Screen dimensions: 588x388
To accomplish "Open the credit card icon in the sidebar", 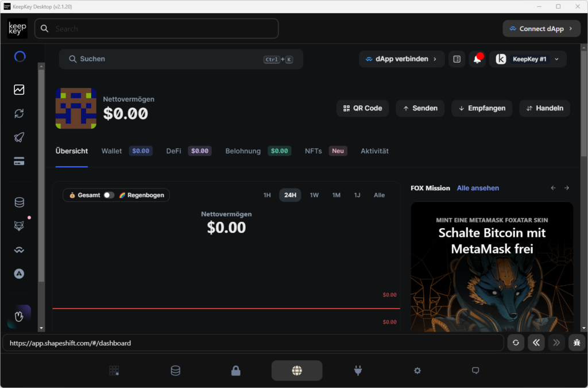I will coord(19,161).
